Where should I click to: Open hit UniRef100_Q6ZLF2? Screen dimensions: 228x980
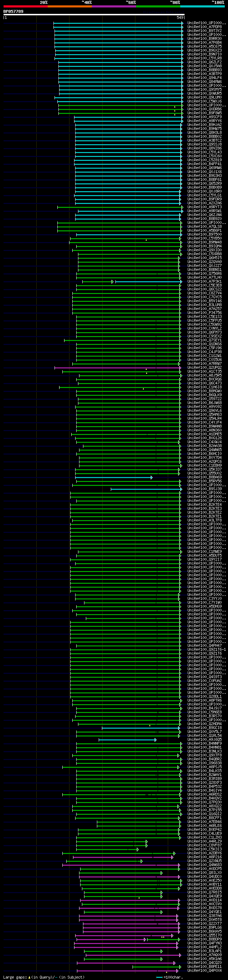click(x=204, y=62)
